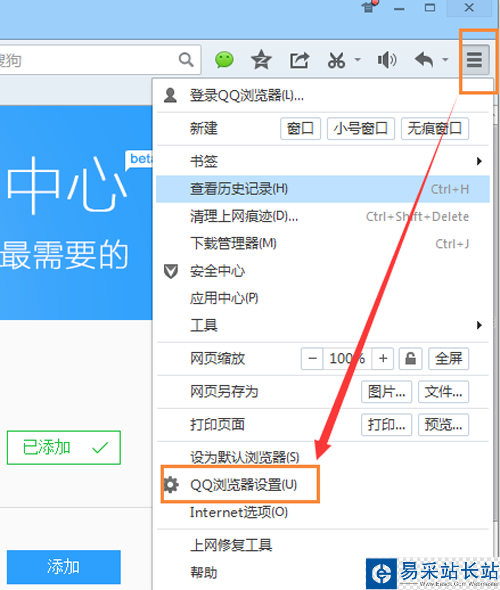
Task: Open the 工具 menu entry
Action: click(x=323, y=325)
